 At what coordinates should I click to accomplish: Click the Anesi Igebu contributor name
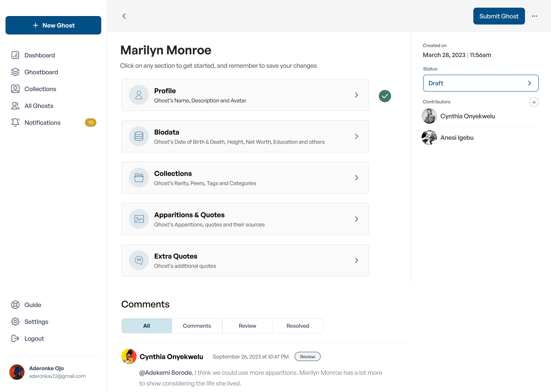pyautogui.click(x=457, y=137)
